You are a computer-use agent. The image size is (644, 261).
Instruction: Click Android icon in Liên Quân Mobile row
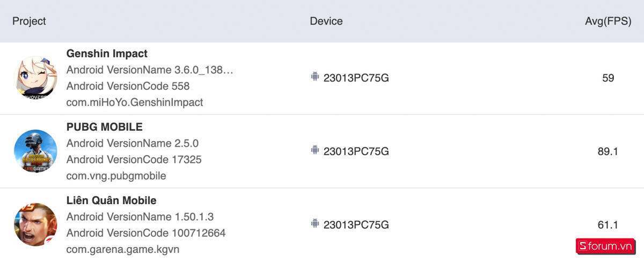[x=315, y=223]
